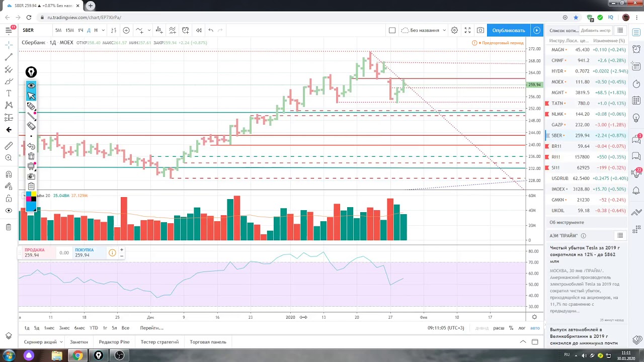Viewport: 644px width, 362px height.
Task: Undo the last chart action
Action: tap(211, 30)
